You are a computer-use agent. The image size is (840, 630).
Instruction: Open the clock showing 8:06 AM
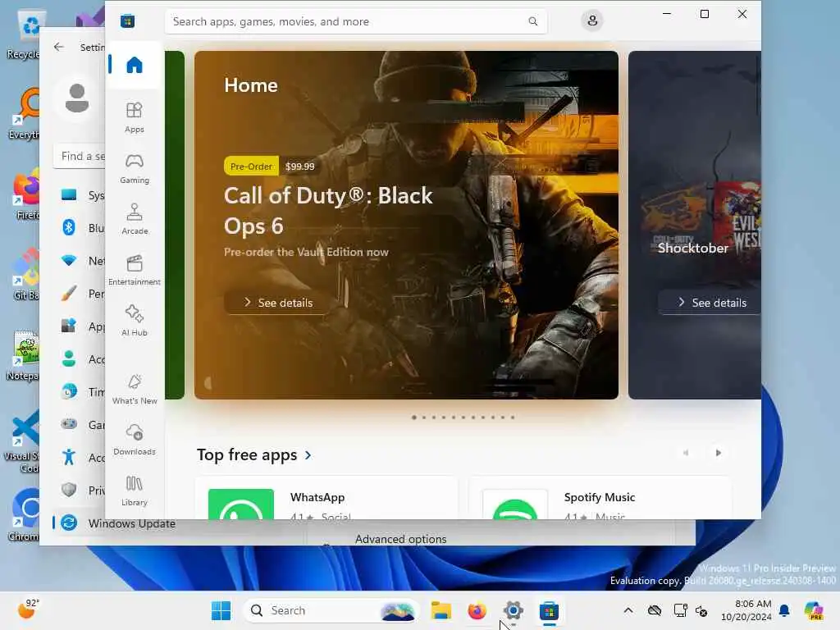click(x=746, y=610)
